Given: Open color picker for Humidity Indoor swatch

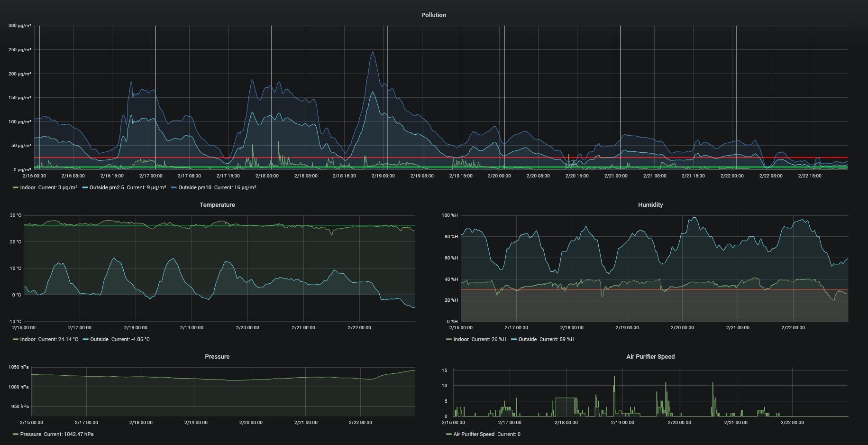Looking at the screenshot, I should [x=449, y=340].
